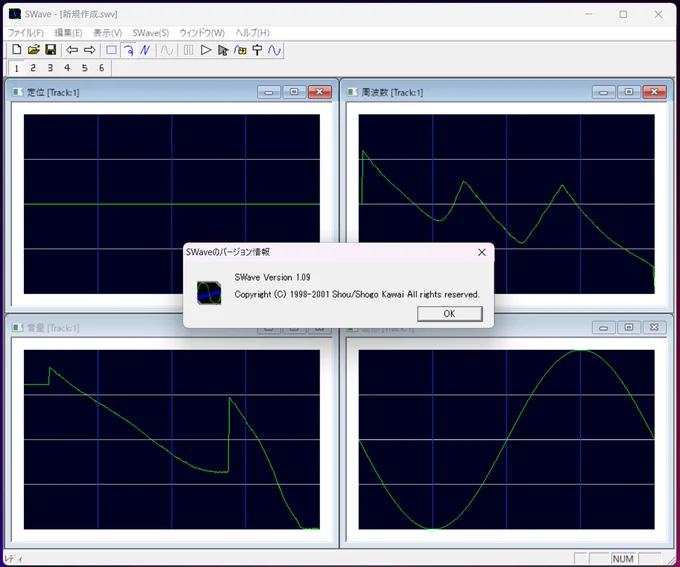Click the 音量 [Track:1] window icon
The width and height of the screenshot is (680, 567).
(18, 328)
